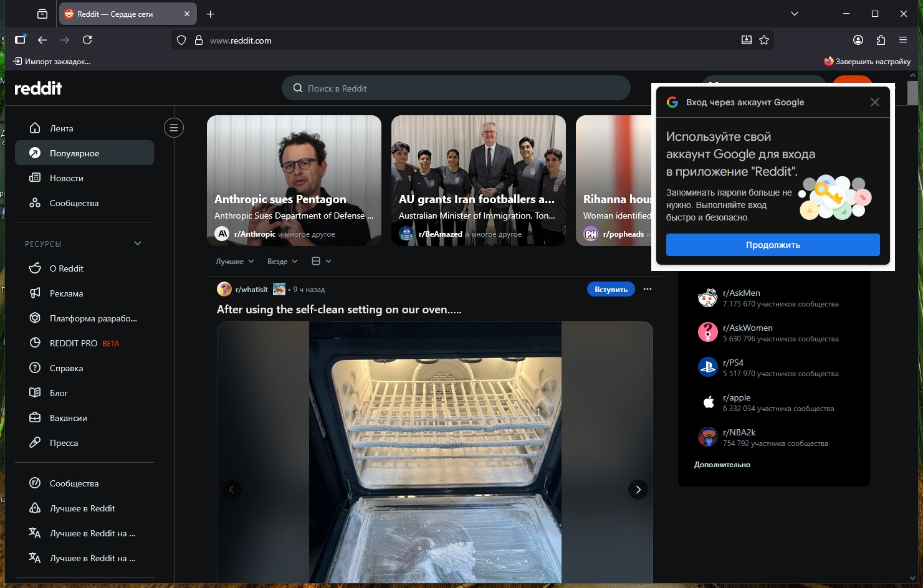Select Популярное in the Reddit sidebar
Viewport: 923px width, 588px height.
(x=84, y=153)
